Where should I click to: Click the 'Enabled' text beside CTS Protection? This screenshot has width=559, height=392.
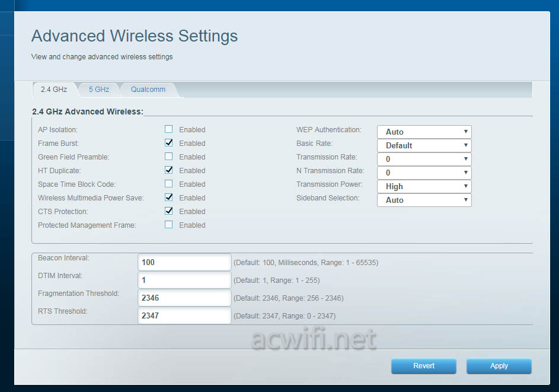[192, 212]
